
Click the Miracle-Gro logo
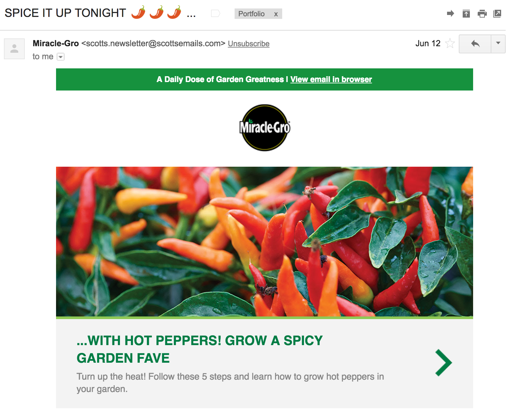point(265,128)
